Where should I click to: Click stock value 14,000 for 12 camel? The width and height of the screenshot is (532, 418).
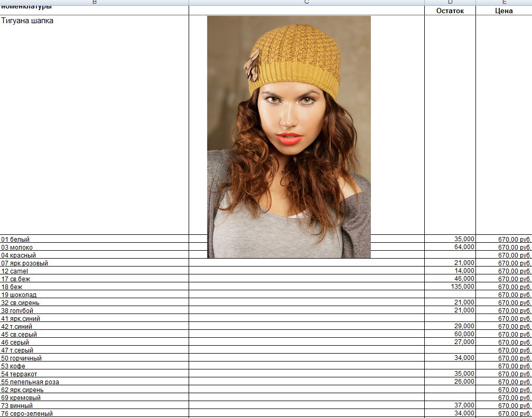click(x=450, y=271)
